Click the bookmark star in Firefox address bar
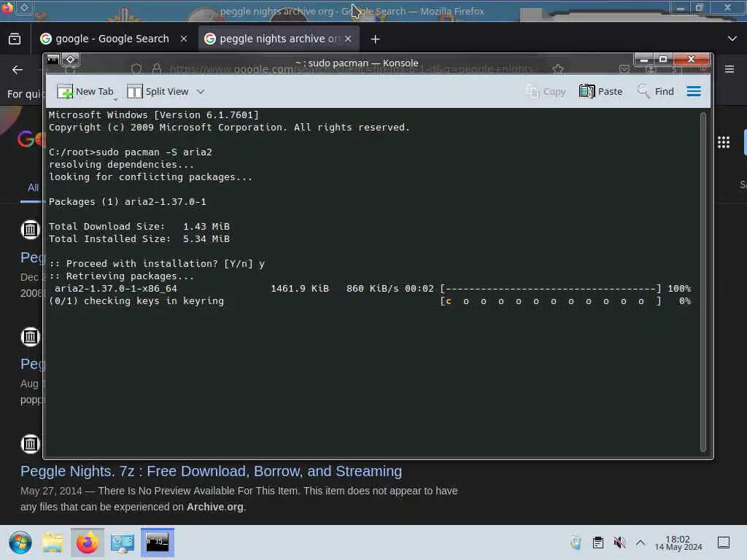747x560 pixels. coord(558,69)
